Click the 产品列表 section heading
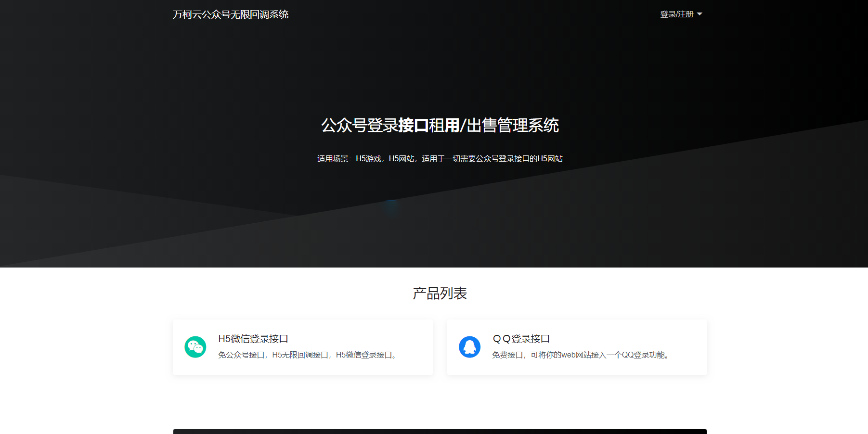 pos(440,293)
